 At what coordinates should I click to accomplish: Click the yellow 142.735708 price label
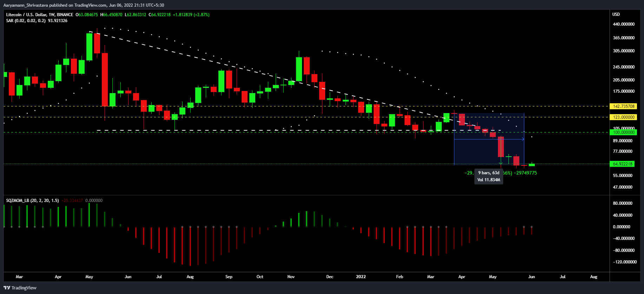pos(624,106)
